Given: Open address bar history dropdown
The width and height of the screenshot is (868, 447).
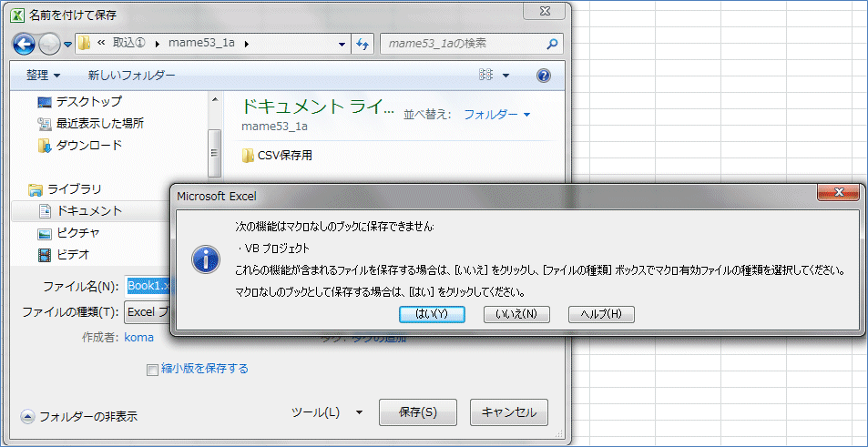Looking at the screenshot, I should tap(342, 45).
